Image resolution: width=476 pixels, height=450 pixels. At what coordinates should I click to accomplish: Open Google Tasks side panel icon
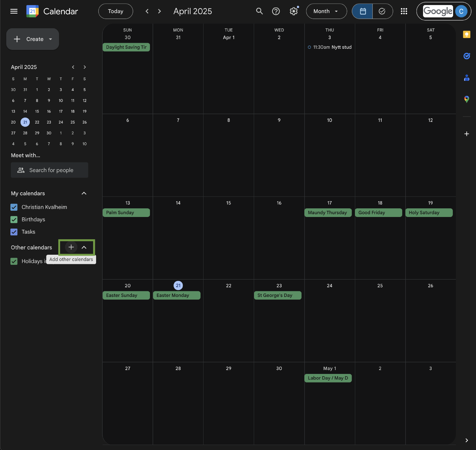(466, 56)
